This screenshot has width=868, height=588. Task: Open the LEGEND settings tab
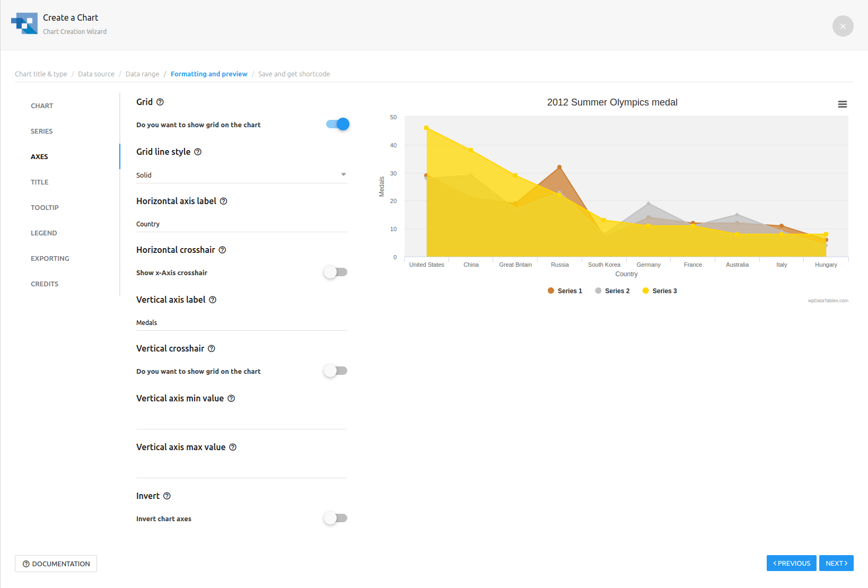pyautogui.click(x=44, y=233)
